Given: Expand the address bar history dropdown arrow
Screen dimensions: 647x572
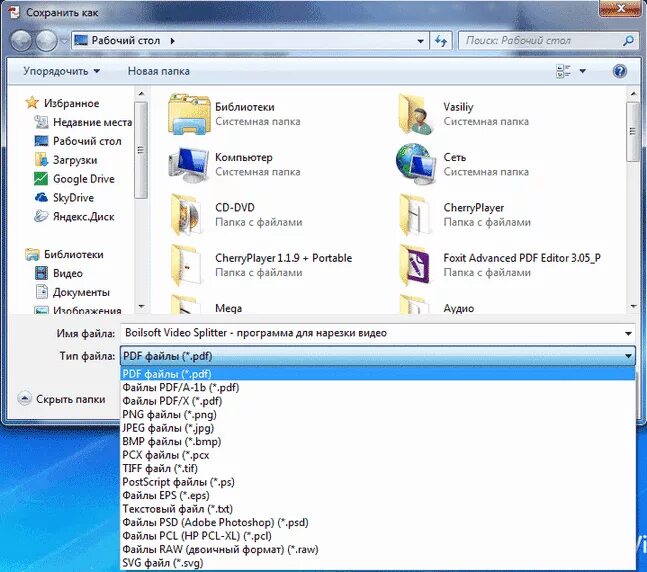Looking at the screenshot, I should pos(420,41).
